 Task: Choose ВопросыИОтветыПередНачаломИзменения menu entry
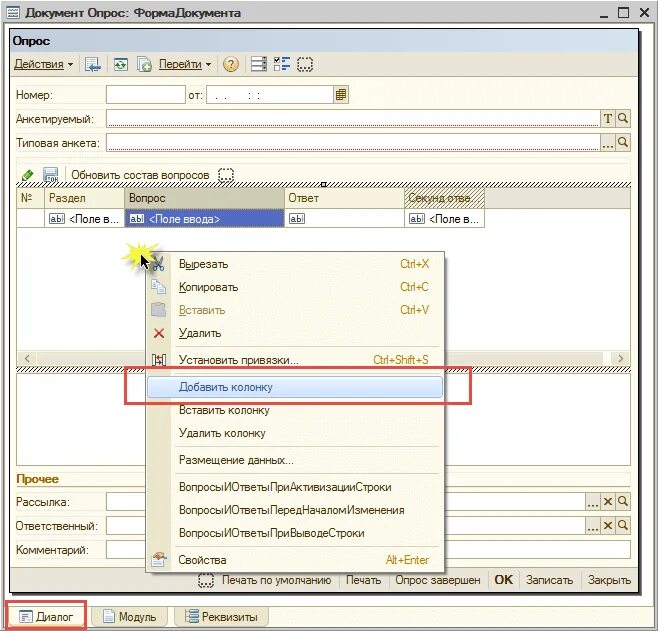(295, 510)
